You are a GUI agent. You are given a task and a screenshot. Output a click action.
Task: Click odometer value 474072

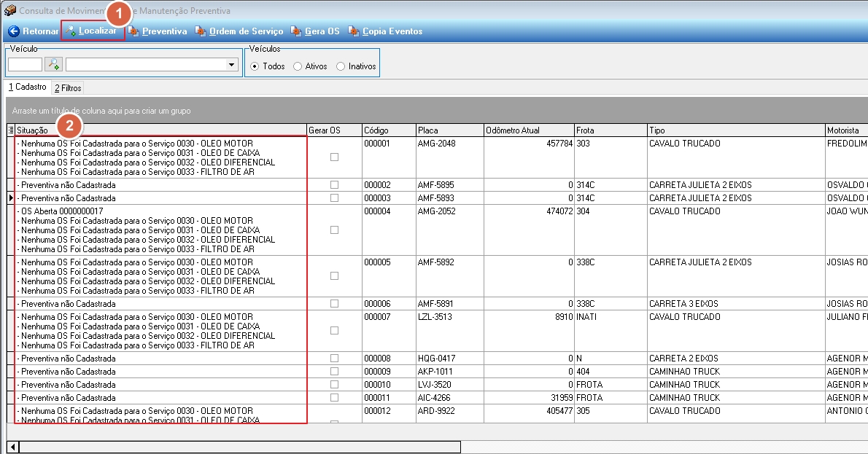(559, 211)
